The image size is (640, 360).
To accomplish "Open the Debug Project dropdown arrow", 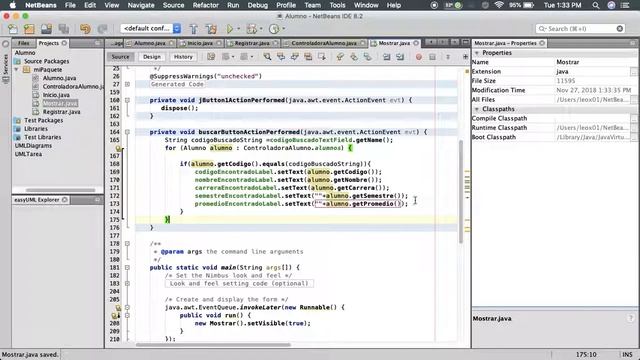I will point(261,29).
